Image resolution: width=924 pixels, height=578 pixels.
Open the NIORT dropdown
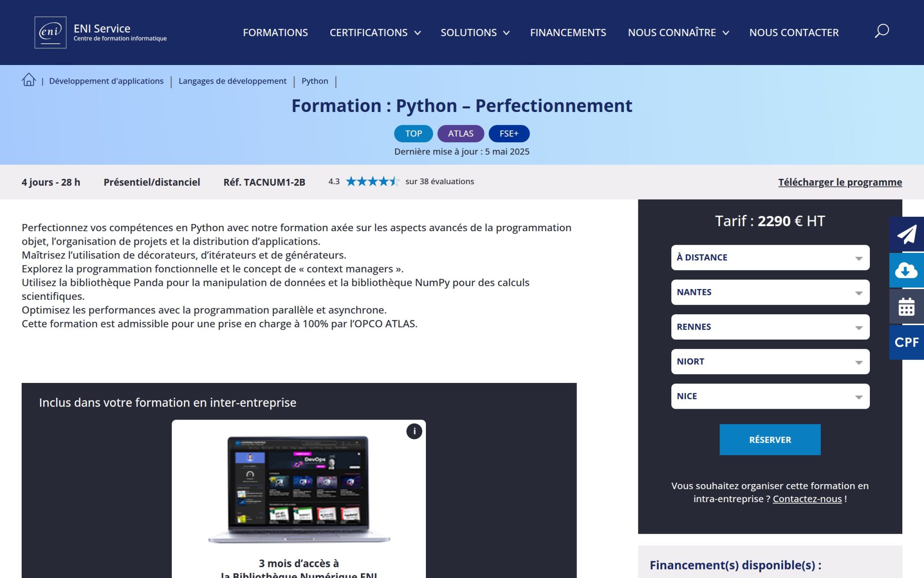point(770,362)
